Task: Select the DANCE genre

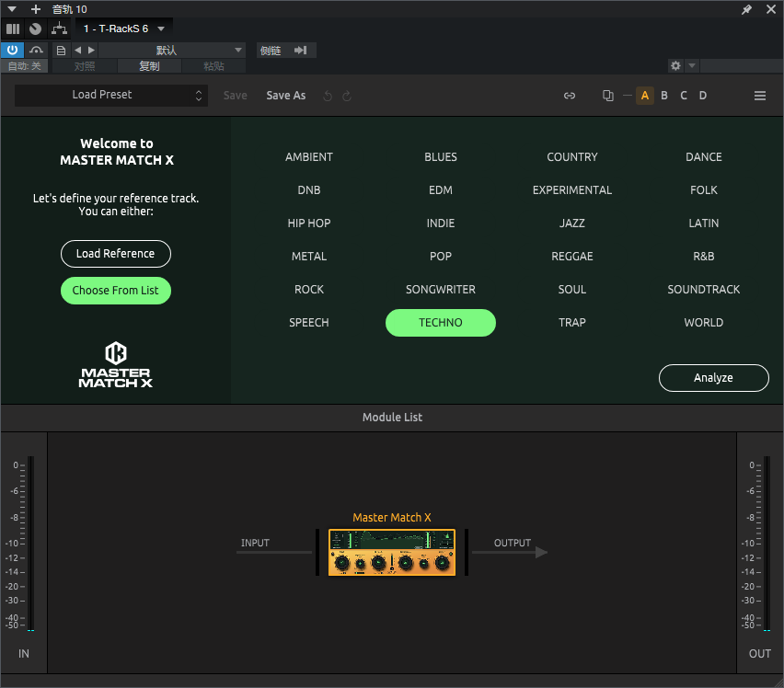Action: point(704,157)
